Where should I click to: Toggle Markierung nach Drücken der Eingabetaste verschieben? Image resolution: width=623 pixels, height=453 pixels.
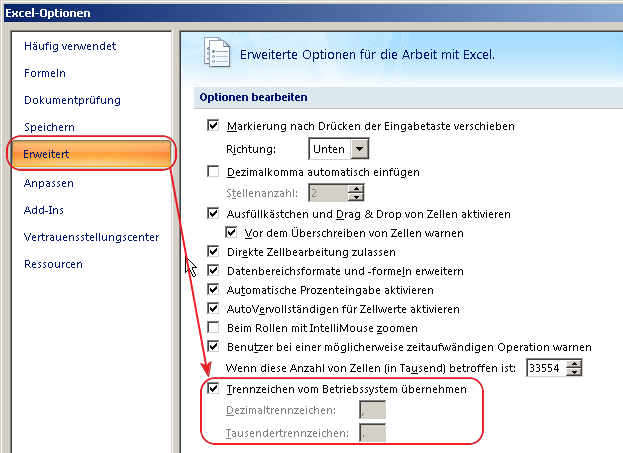(x=213, y=126)
